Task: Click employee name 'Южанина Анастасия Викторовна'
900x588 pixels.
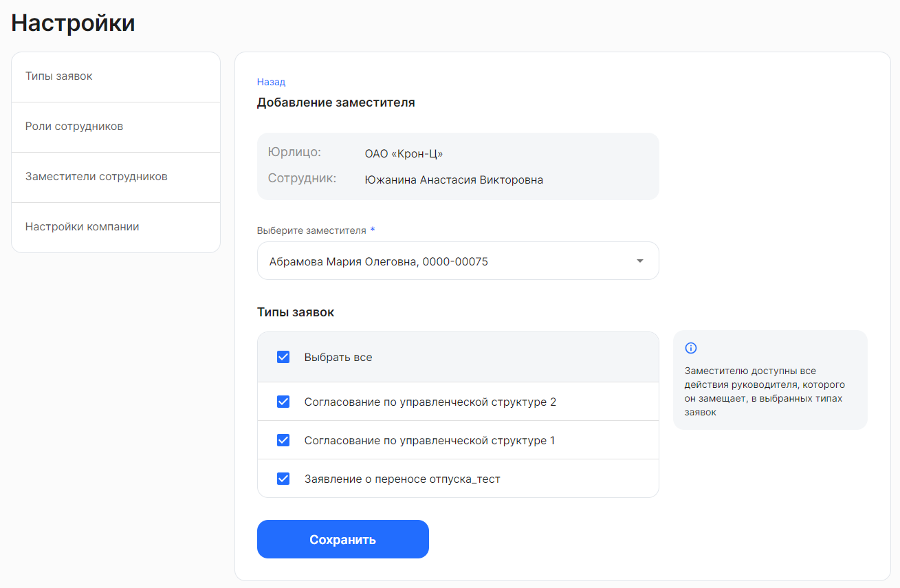Action: click(x=454, y=180)
